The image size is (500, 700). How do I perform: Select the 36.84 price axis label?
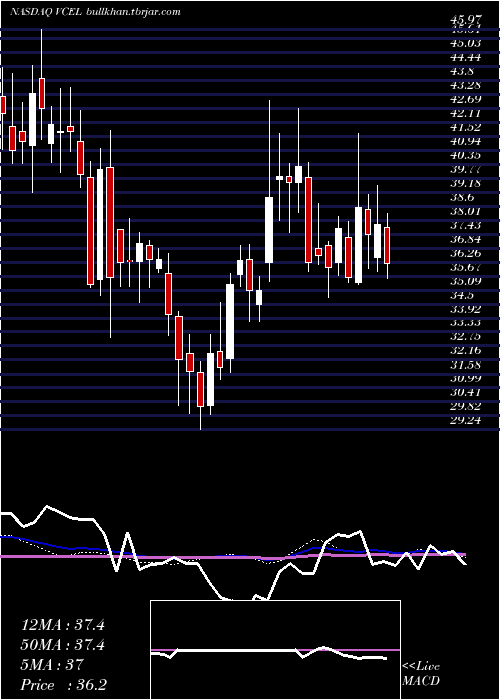click(466, 239)
